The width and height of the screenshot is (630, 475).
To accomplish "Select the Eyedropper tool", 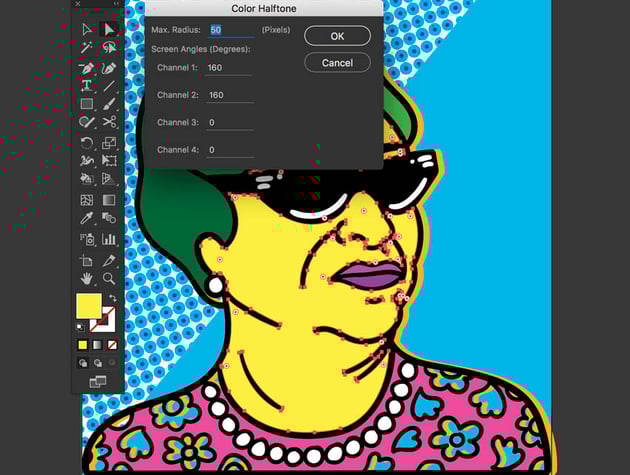I will click(87, 218).
